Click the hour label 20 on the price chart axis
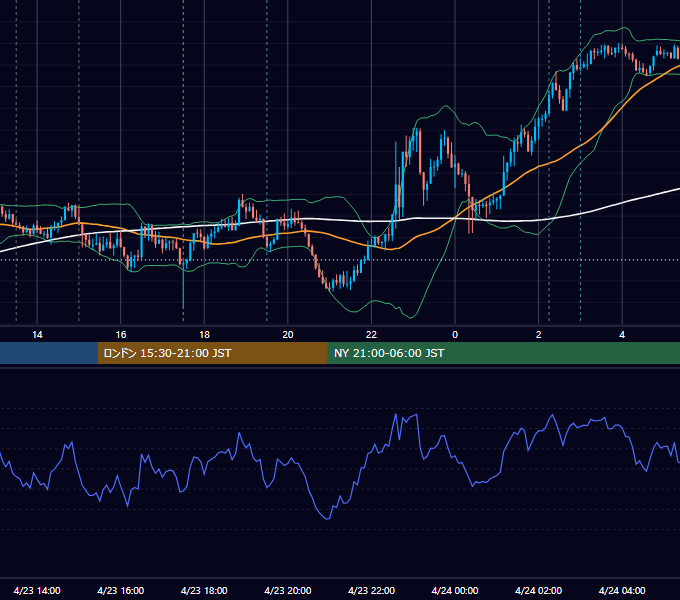The width and height of the screenshot is (680, 600). 288,335
